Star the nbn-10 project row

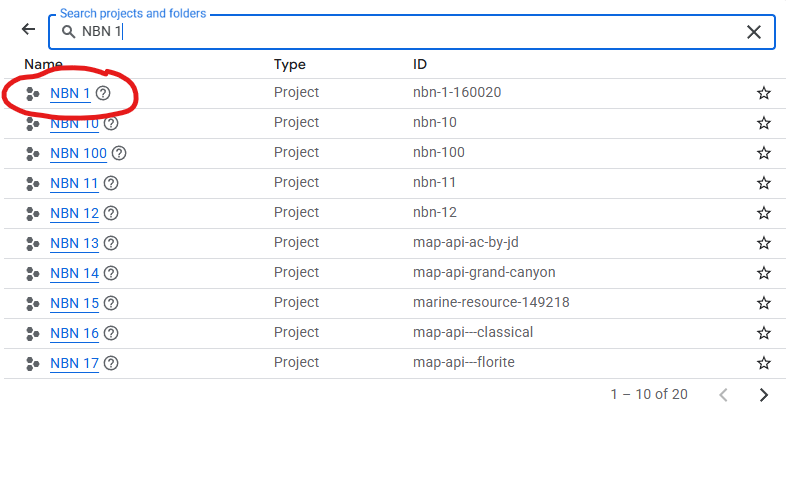[764, 123]
